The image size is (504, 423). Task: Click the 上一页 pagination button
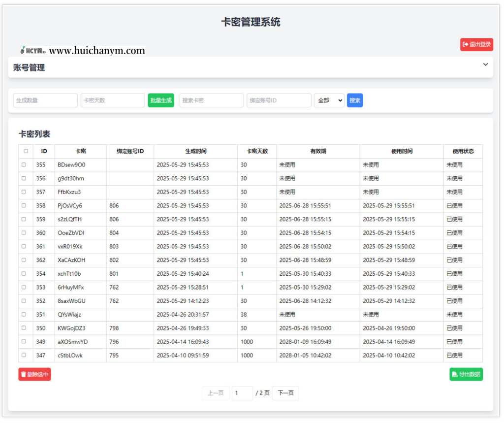(216, 393)
